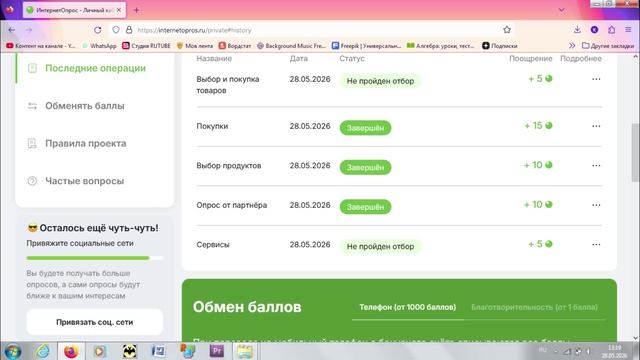This screenshot has width=640, height=360.
Task: Select the Телефон (от 1000 баллов) tab
Action: tap(407, 307)
